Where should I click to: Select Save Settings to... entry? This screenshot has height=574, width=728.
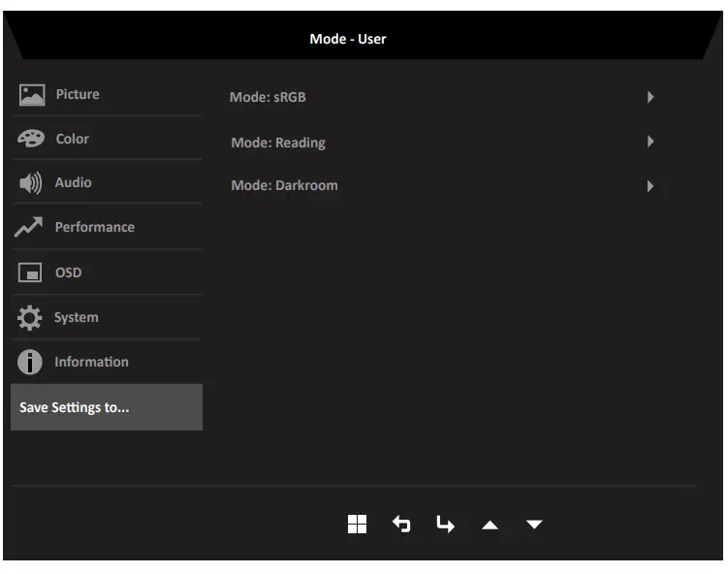coord(107,407)
